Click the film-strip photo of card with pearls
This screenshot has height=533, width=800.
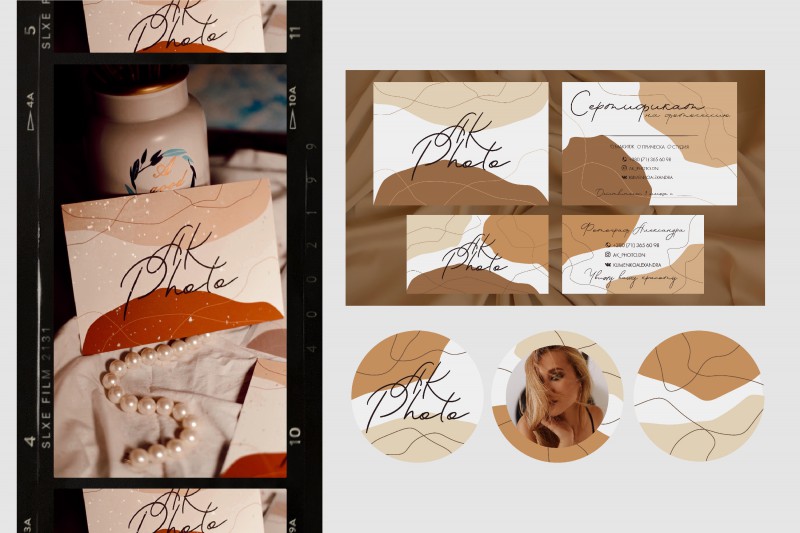click(x=170, y=271)
